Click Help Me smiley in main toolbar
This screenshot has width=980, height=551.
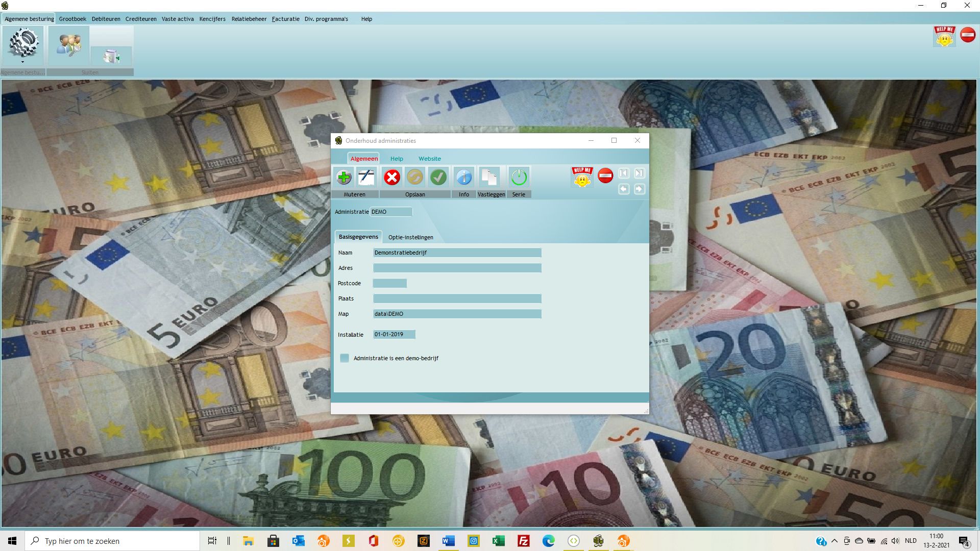[x=944, y=37]
